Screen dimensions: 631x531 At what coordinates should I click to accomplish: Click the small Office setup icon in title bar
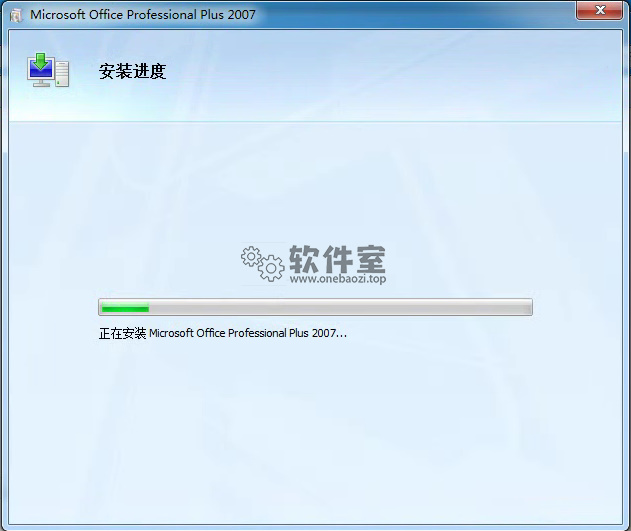click(x=15, y=15)
